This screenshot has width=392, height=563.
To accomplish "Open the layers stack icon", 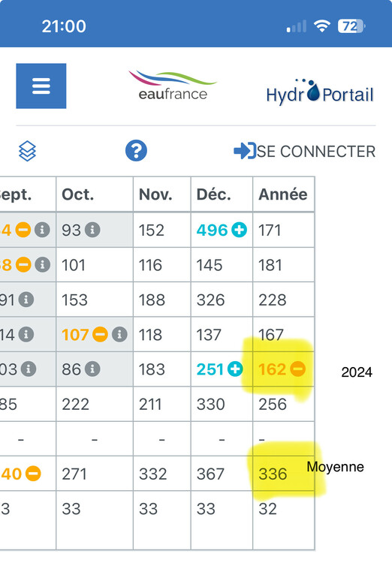I will [x=27, y=151].
